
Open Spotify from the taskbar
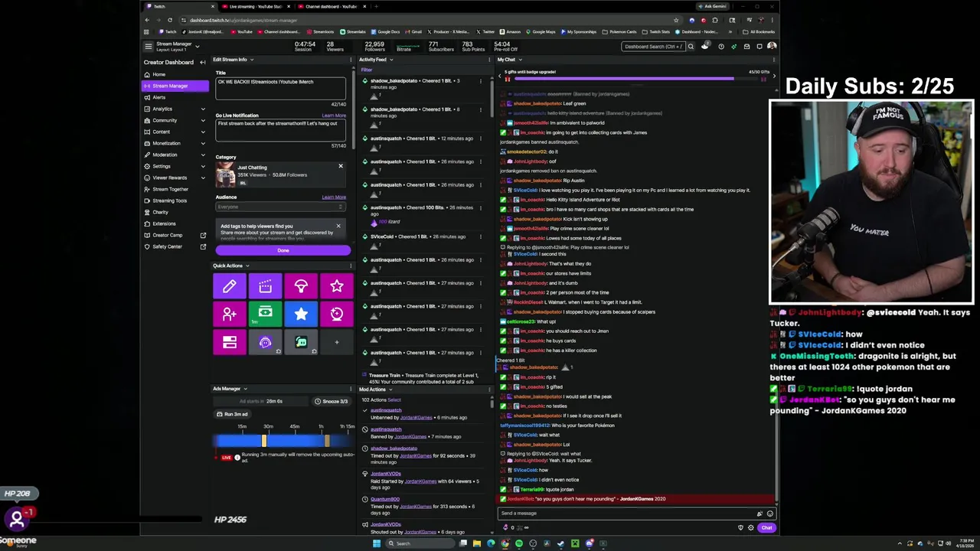point(518,543)
